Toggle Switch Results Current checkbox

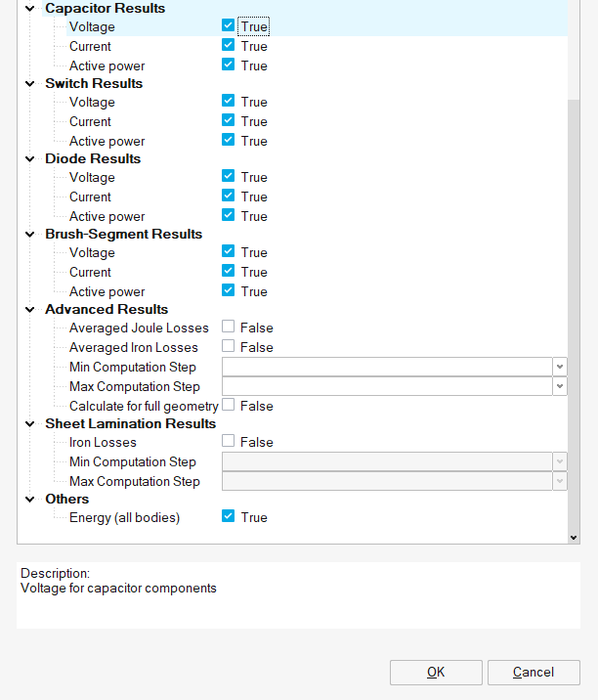point(228,121)
